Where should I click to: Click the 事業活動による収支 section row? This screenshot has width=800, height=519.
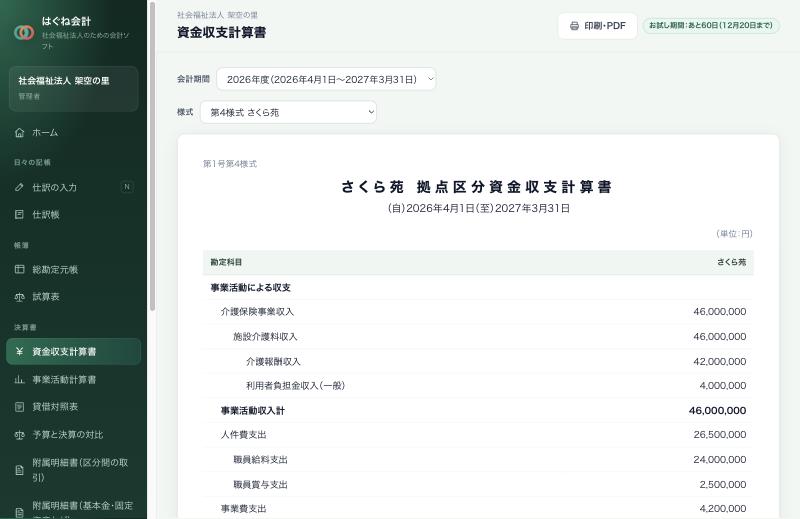[x=478, y=287]
